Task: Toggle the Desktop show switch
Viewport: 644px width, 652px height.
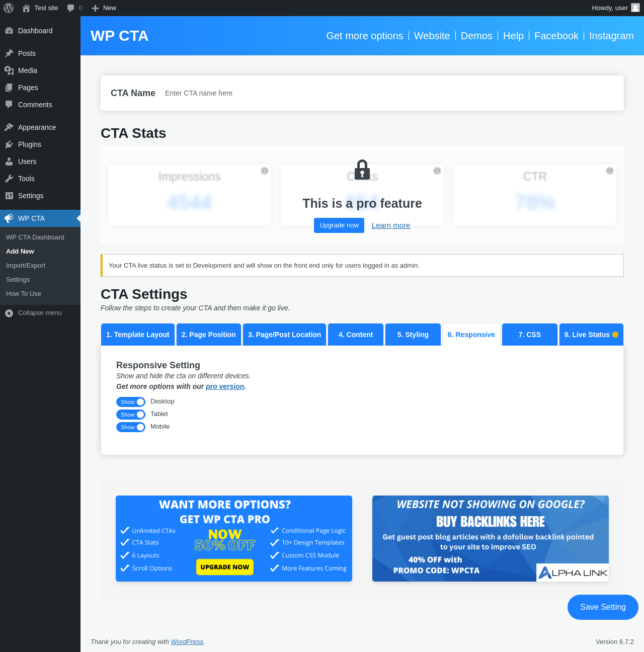Action: tap(131, 402)
